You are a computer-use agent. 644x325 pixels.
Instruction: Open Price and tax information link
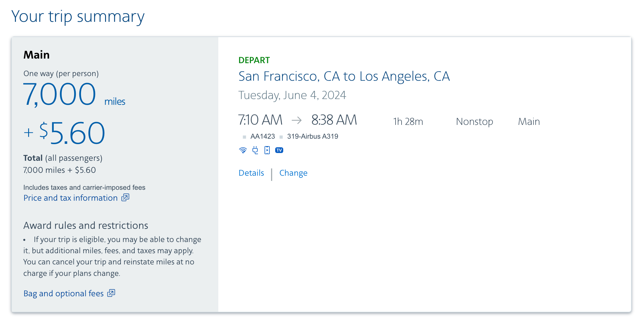point(71,198)
